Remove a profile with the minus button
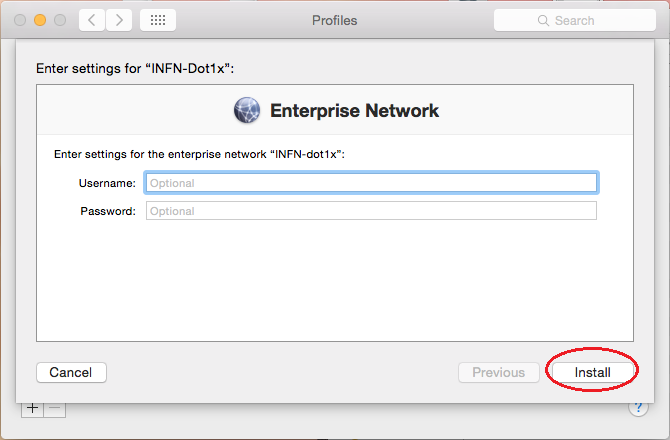The height and width of the screenshot is (440, 670). tap(55, 408)
